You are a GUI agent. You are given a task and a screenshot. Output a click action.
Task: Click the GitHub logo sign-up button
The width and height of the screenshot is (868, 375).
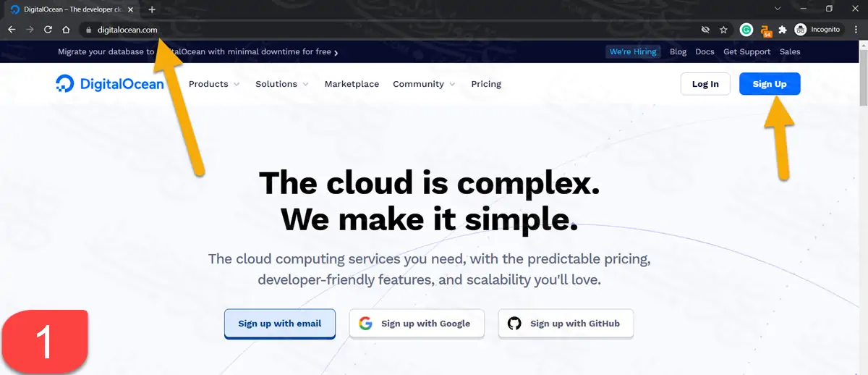pyautogui.click(x=566, y=324)
